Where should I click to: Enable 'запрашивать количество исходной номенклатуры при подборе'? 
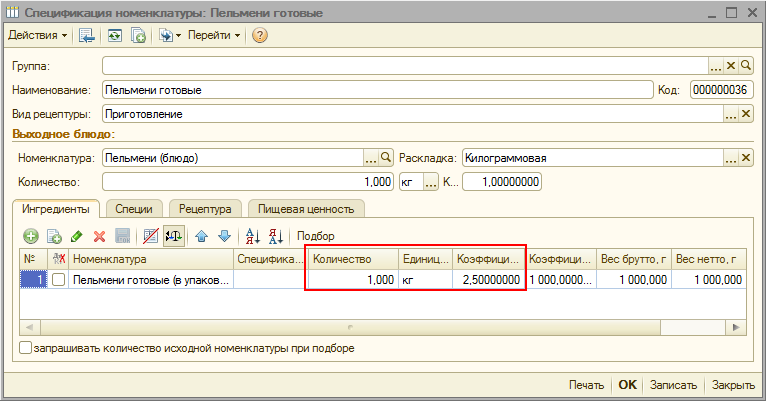25,348
